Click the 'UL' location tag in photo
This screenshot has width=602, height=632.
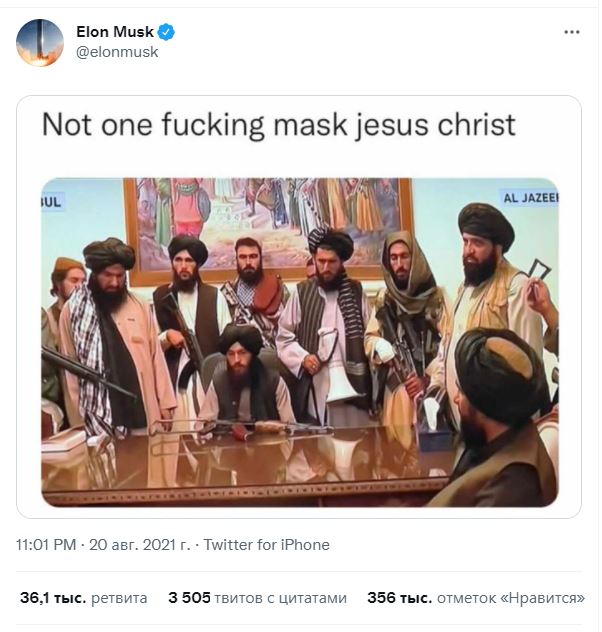coord(52,202)
